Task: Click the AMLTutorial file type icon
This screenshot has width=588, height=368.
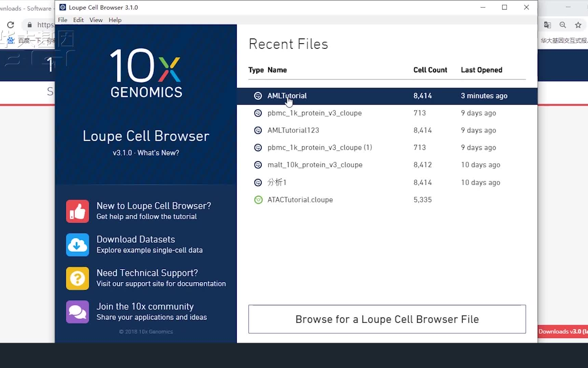Action: [258, 96]
